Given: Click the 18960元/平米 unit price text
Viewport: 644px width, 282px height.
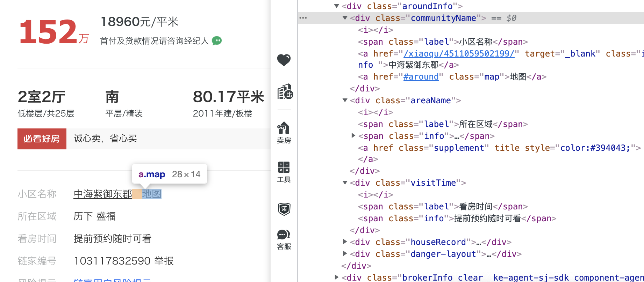Looking at the screenshot, I should pos(139,22).
